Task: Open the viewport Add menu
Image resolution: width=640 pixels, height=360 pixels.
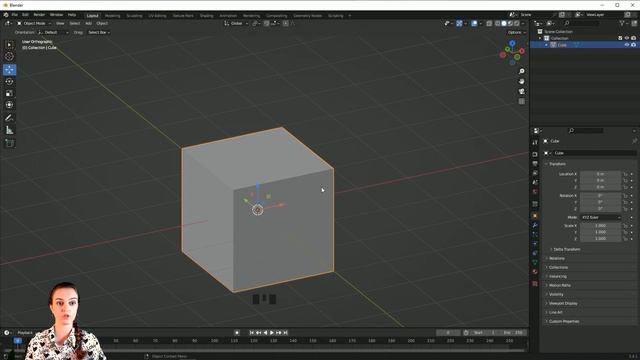Action: pyautogui.click(x=88, y=23)
